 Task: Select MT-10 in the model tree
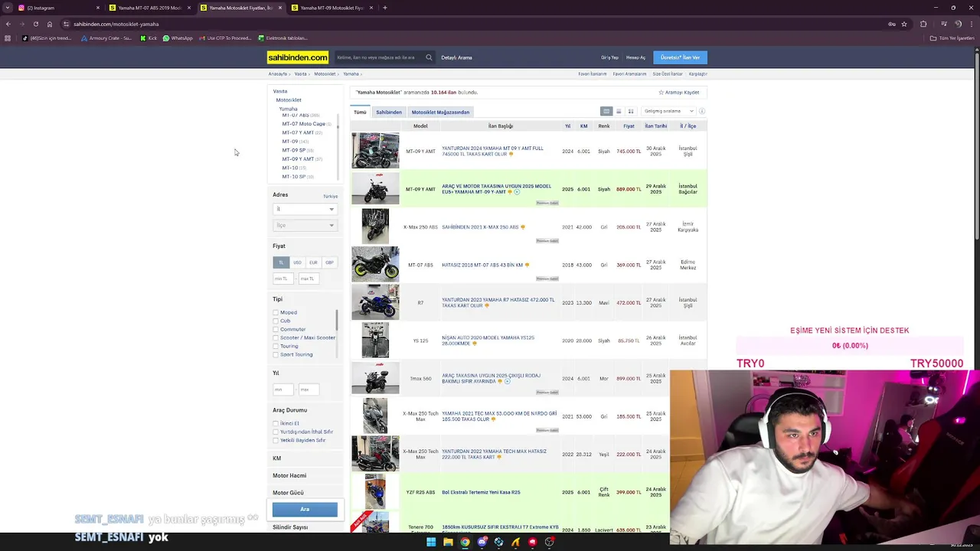290,168
